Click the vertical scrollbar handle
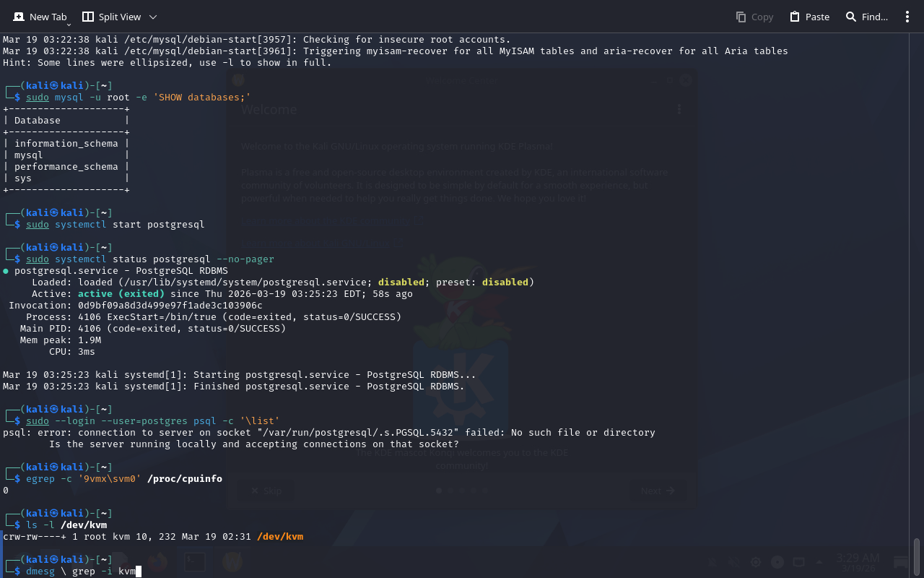The image size is (924, 578). click(917, 556)
